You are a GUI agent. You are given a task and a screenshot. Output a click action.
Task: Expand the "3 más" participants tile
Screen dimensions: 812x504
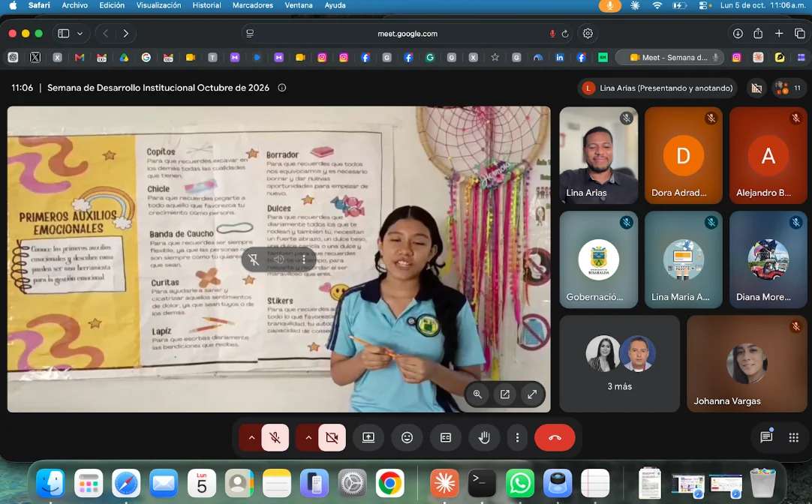619,364
